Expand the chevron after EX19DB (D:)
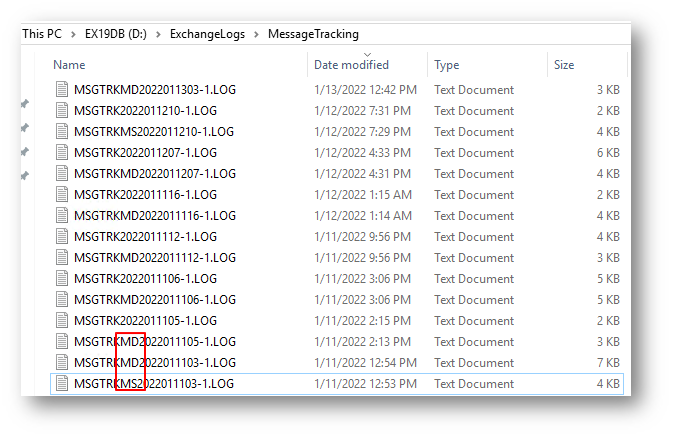 point(158,34)
